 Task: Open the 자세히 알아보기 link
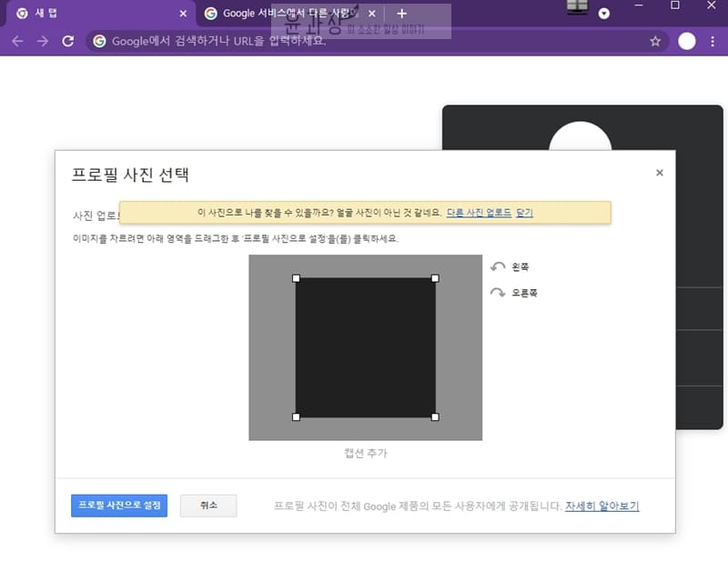click(x=602, y=506)
